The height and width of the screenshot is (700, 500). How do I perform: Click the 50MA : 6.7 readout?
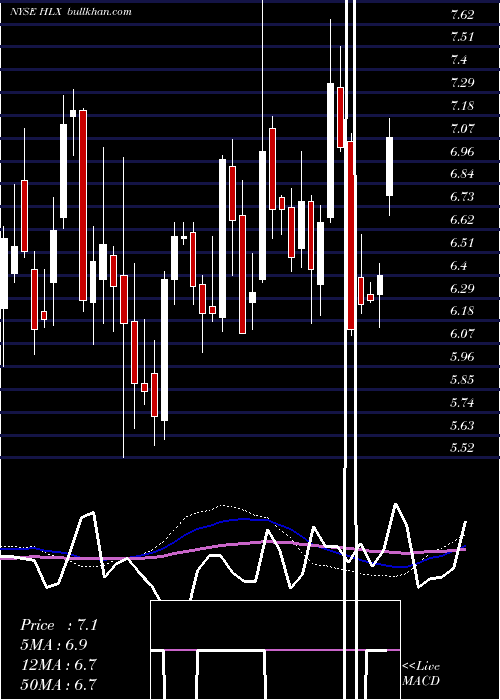[58, 684]
